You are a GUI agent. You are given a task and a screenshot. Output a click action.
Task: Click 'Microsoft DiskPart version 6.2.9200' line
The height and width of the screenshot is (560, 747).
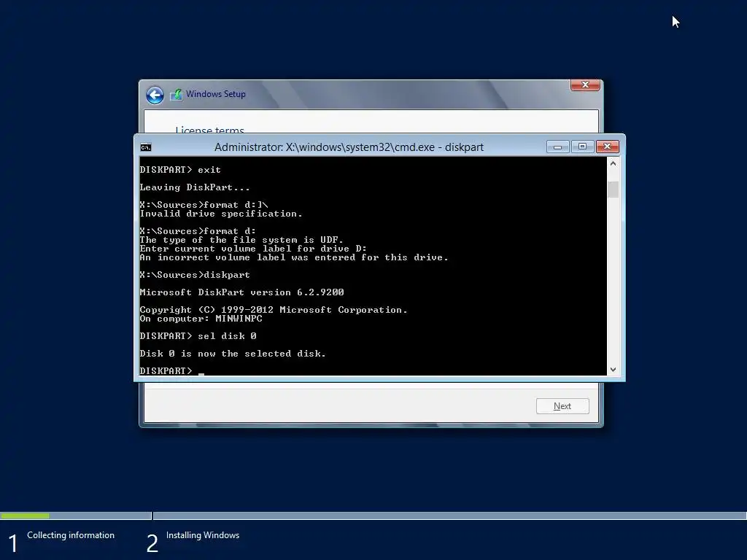click(242, 292)
